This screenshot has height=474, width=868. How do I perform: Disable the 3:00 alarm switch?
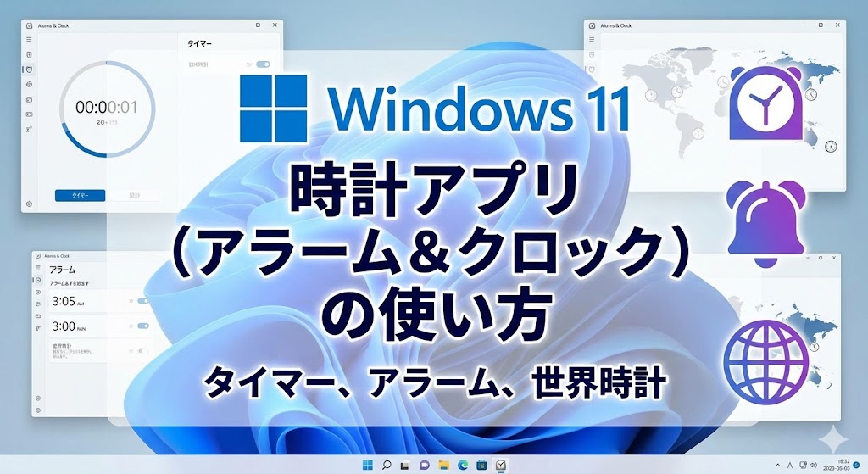[x=142, y=326]
